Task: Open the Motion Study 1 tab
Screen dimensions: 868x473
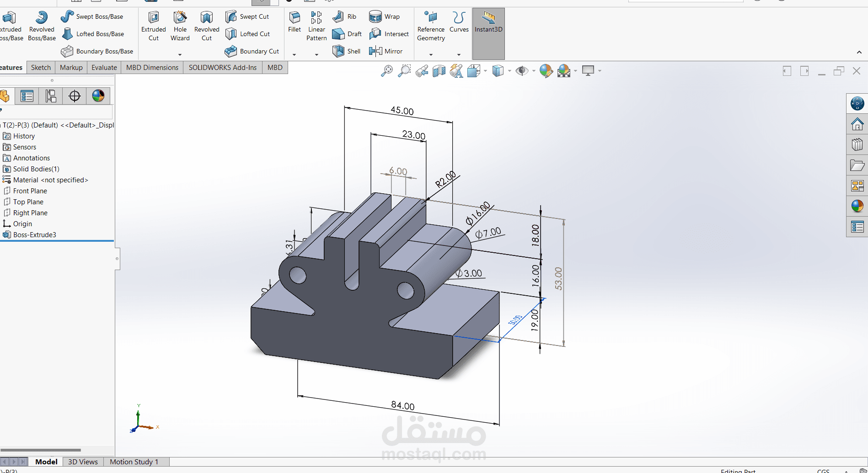Action: point(134,462)
